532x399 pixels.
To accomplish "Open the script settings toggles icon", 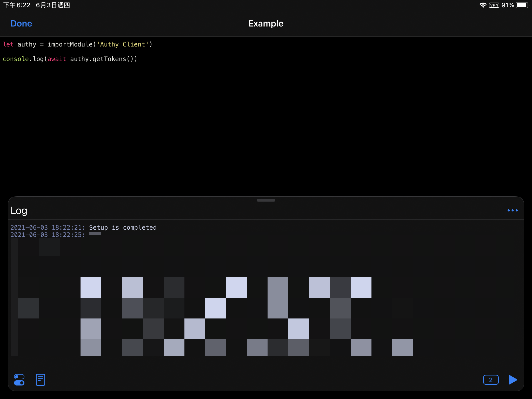I will click(x=19, y=380).
